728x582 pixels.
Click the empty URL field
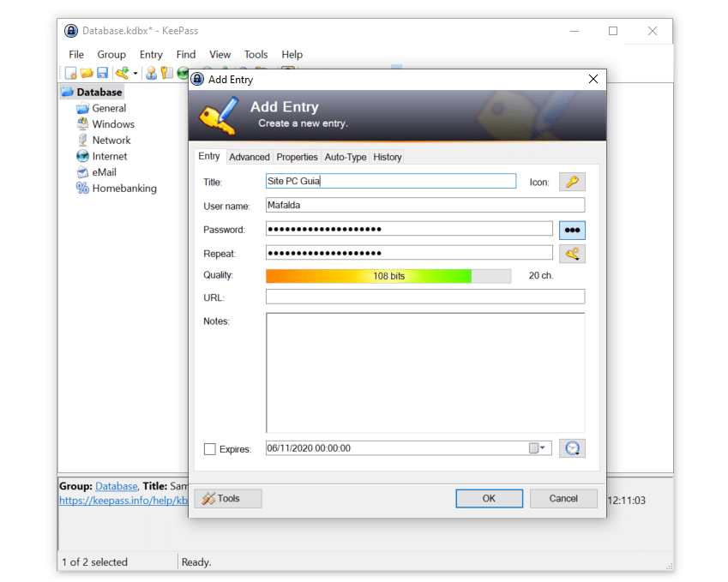click(x=425, y=297)
